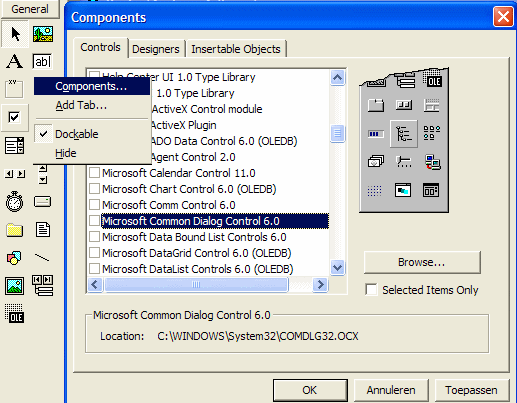Click the horizontal scroll right arrow
The height and width of the screenshot is (403, 517).
[320, 285]
